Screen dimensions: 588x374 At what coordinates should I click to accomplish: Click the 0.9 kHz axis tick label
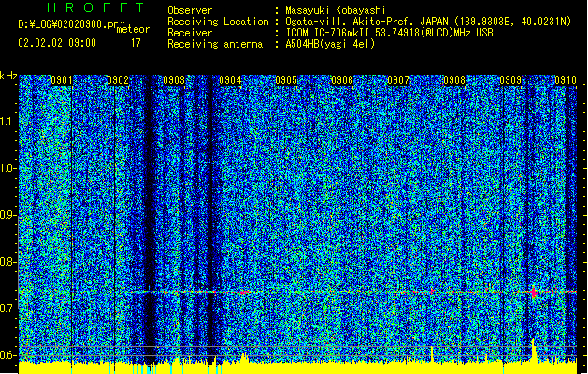pyautogui.click(x=8, y=215)
